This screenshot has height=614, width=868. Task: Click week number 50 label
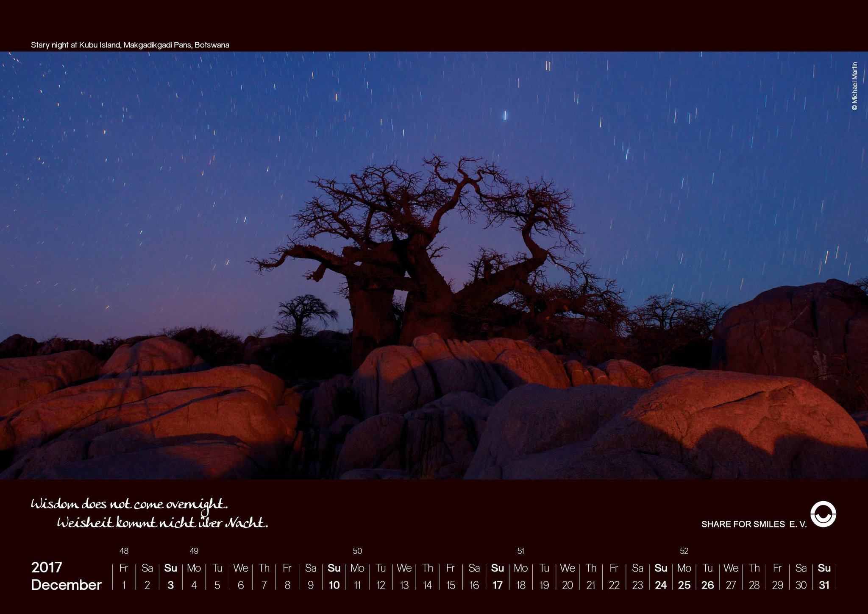point(357,551)
